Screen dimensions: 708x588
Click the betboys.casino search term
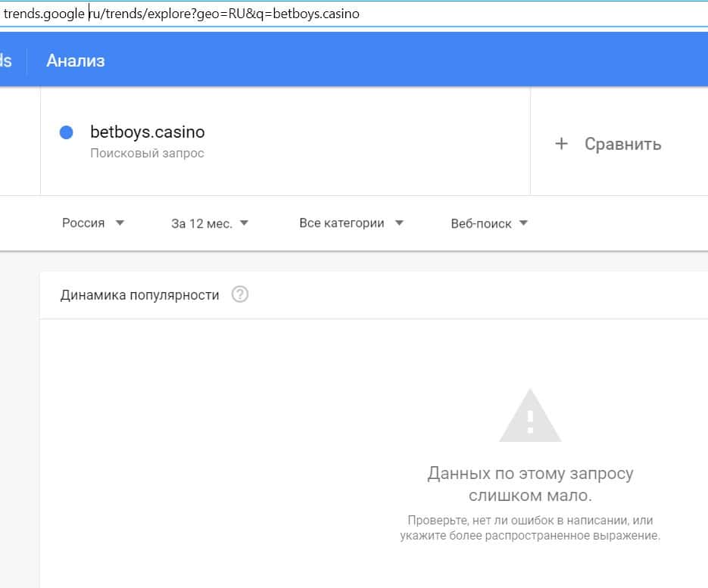(x=148, y=132)
